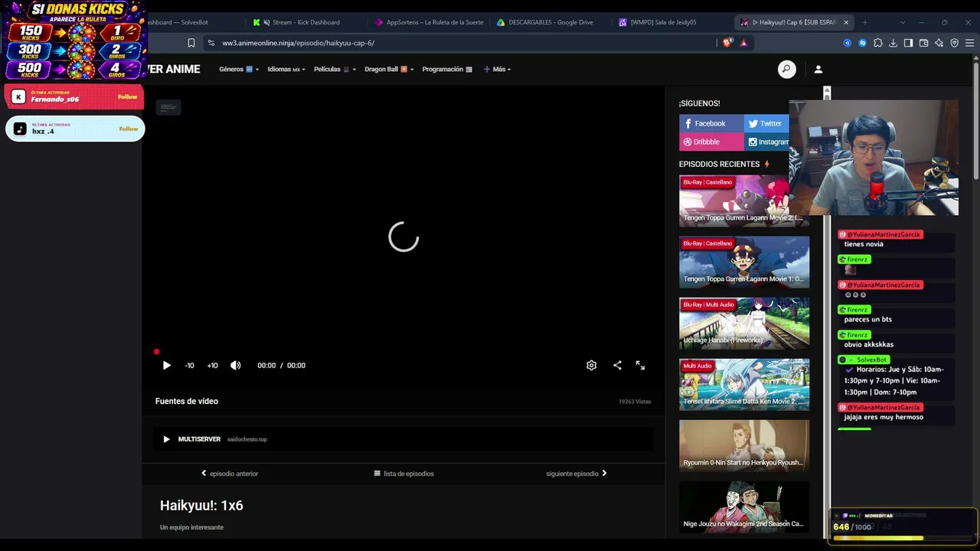The width and height of the screenshot is (980, 551).
Task: Open Tengen Toppa Gurren Lagann Movie 1 thumbnail
Action: (744, 262)
